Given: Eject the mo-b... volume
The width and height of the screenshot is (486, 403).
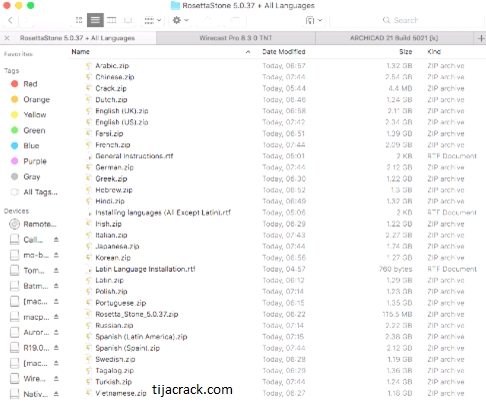Looking at the screenshot, I should click(x=56, y=255).
